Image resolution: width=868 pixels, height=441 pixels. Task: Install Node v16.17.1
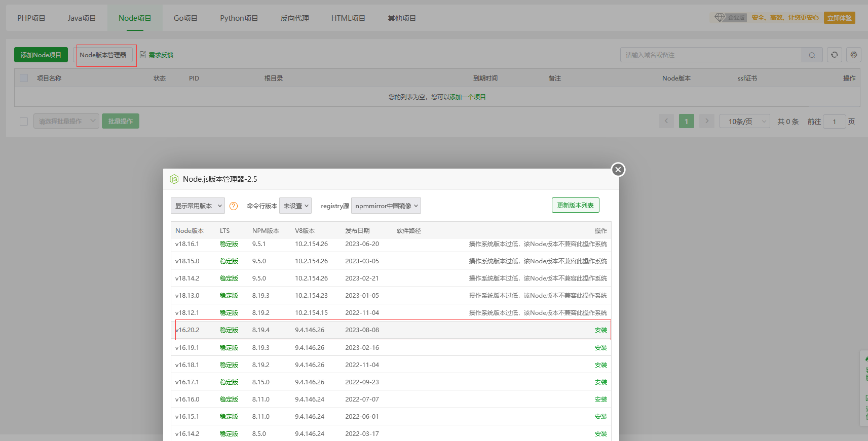click(601, 382)
